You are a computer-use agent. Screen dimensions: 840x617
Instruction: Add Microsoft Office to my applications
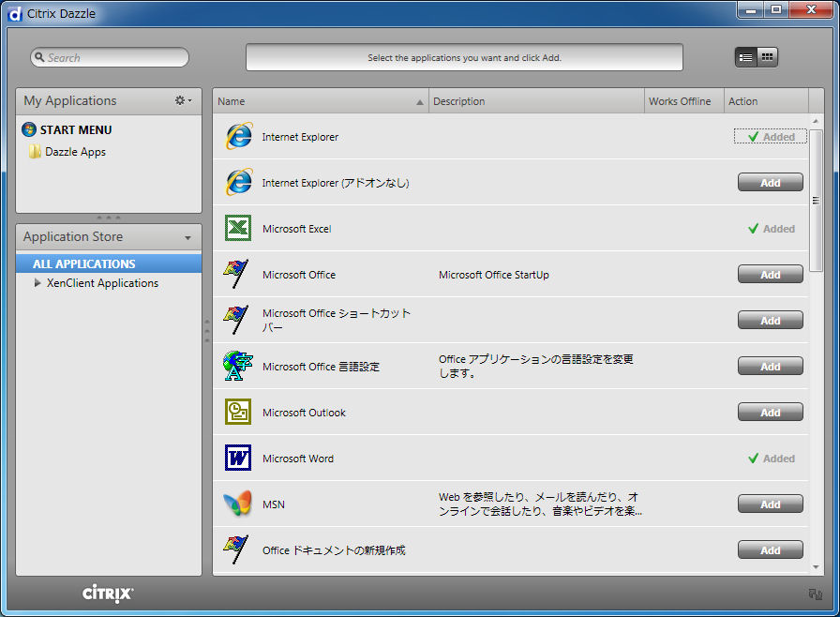point(770,275)
